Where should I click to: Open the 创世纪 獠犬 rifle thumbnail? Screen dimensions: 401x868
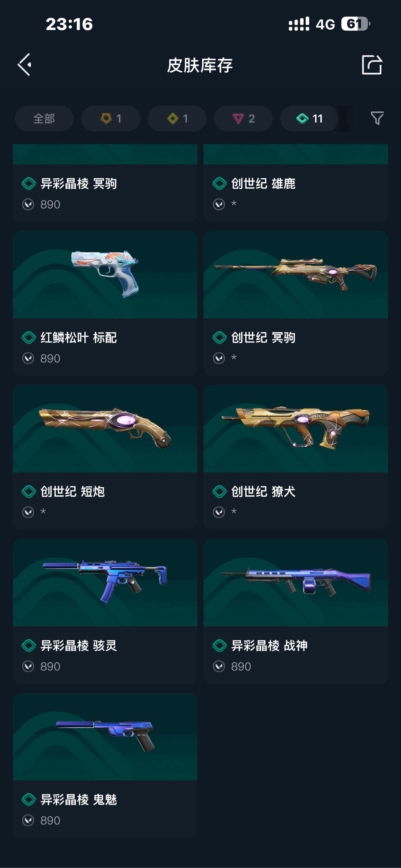[x=296, y=429]
